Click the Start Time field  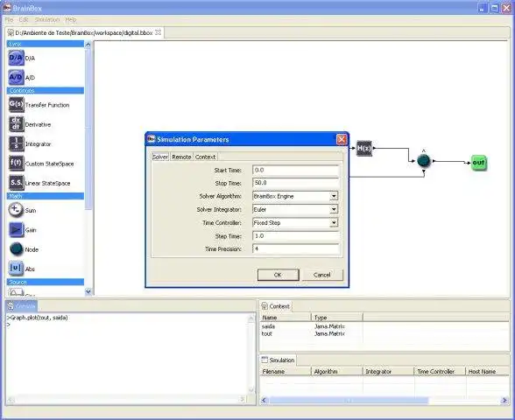tap(296, 170)
